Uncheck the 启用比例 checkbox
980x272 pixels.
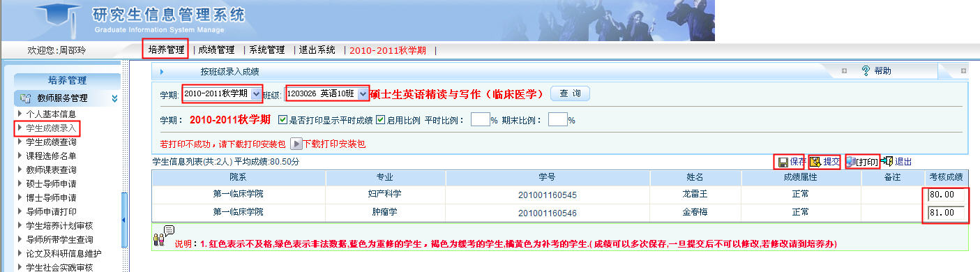coord(380,120)
